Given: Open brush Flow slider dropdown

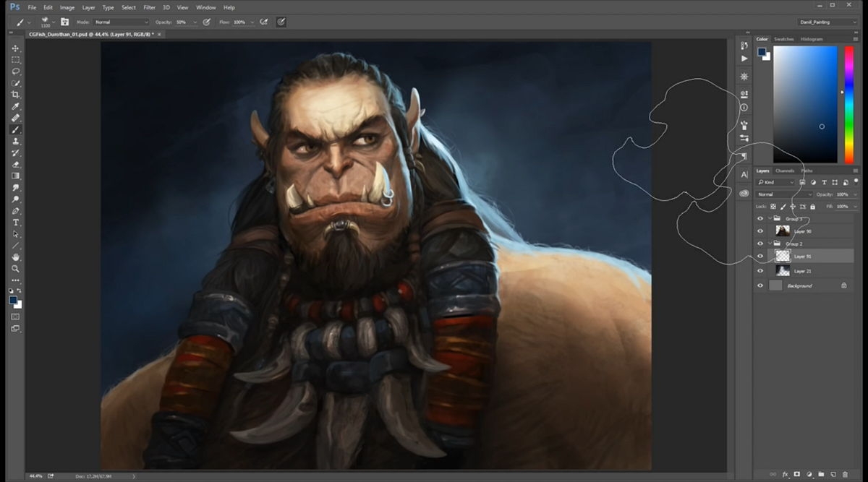Looking at the screenshot, I should point(252,22).
